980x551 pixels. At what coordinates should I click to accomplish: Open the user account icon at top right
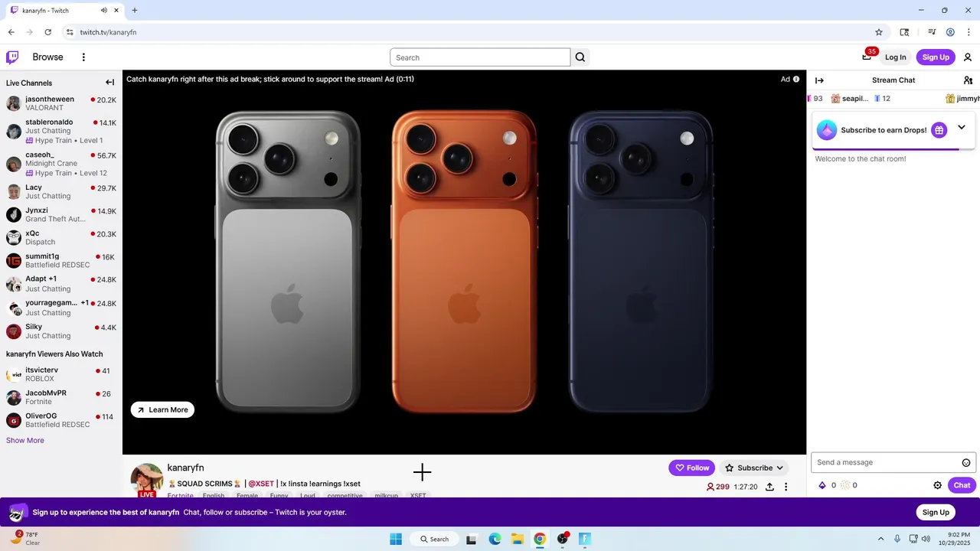coord(968,57)
